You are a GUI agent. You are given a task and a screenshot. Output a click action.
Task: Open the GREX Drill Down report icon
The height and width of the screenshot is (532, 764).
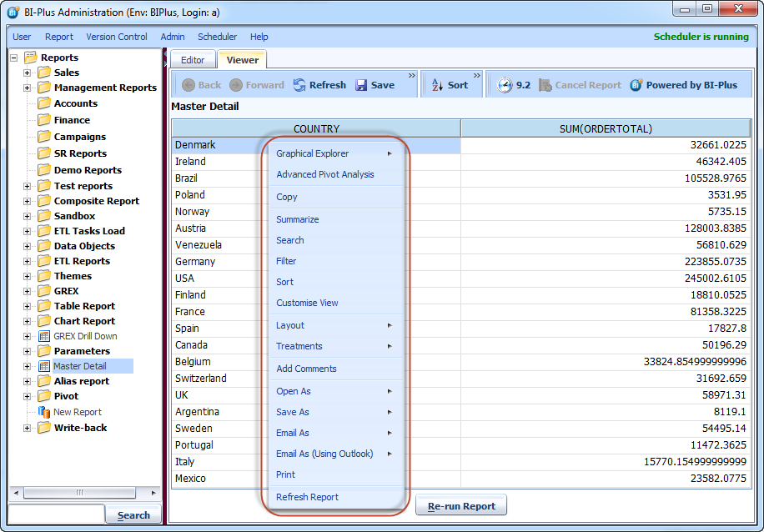coord(45,336)
